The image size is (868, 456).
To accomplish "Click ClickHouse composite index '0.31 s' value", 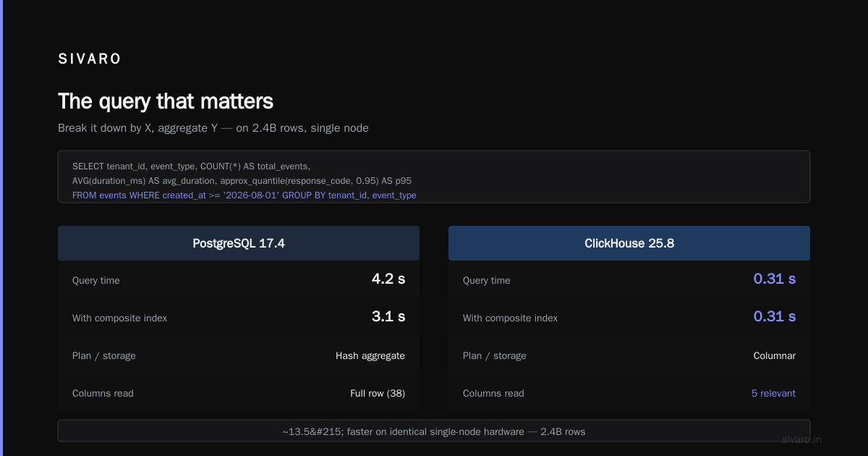I will coord(775,316).
